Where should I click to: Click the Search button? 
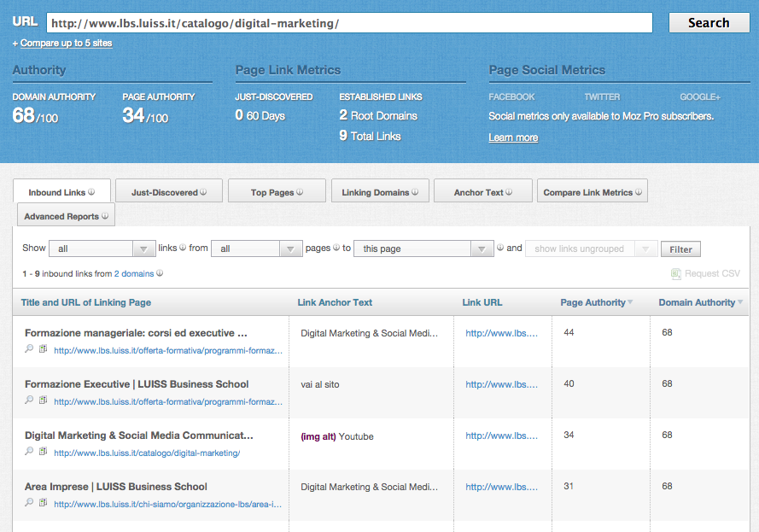tap(709, 23)
